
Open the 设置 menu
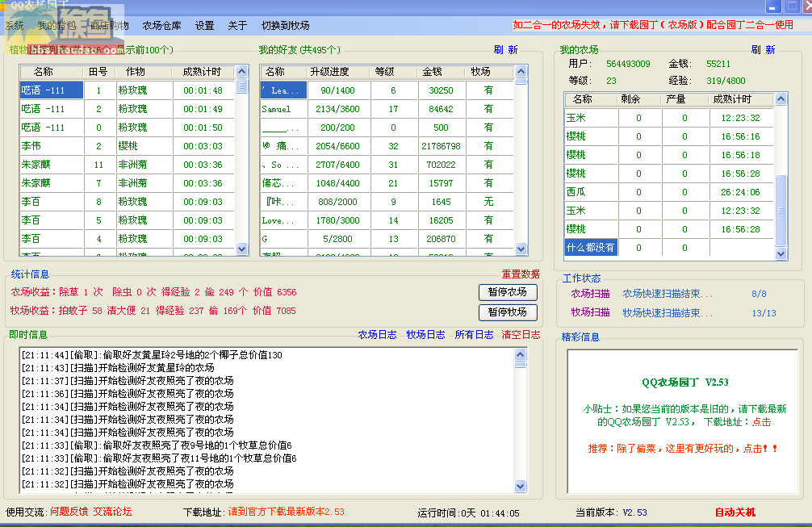pos(204,25)
